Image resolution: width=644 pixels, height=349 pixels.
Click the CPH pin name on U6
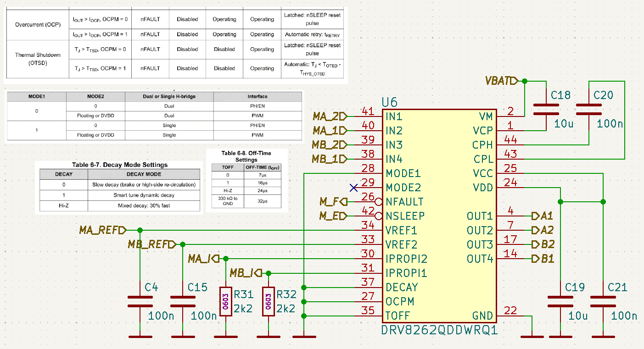[483, 144]
